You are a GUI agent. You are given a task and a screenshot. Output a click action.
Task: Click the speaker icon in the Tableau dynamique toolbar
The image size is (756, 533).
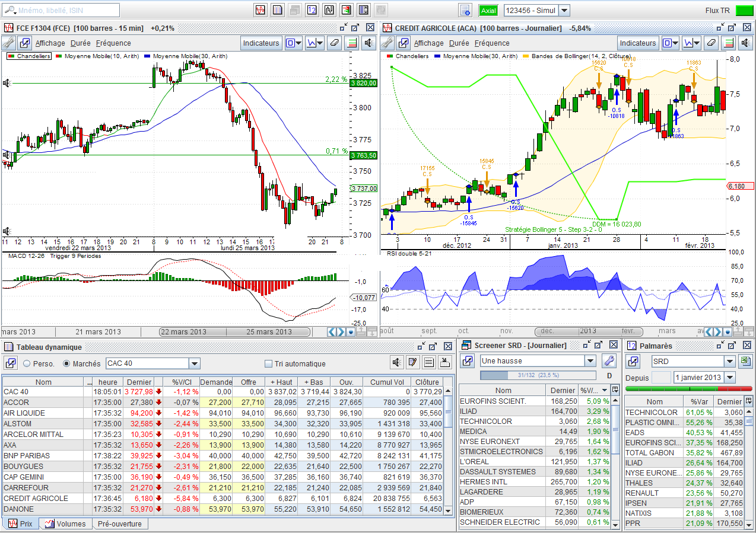(397, 363)
